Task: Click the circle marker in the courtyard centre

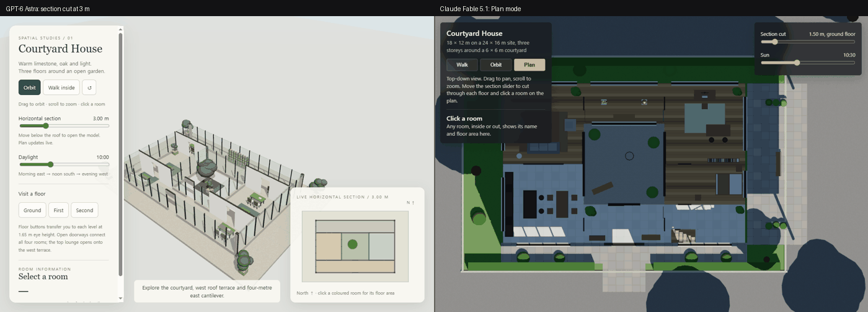Action: (629, 156)
